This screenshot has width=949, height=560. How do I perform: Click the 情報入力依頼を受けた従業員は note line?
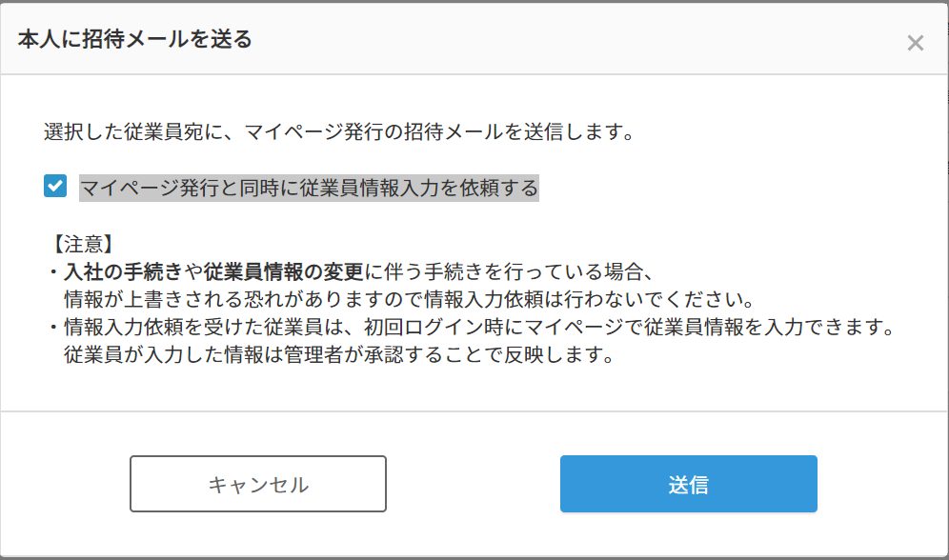tap(476, 328)
